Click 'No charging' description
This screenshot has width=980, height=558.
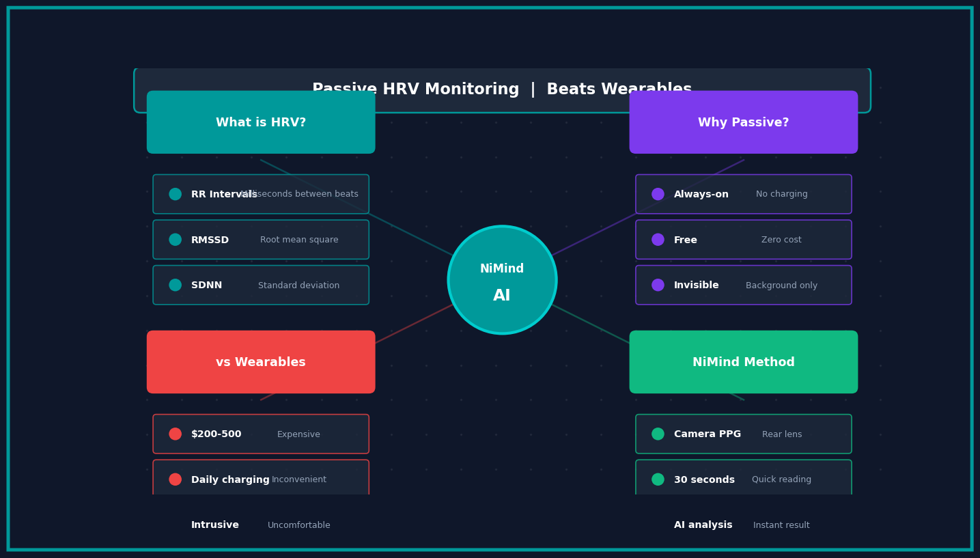coord(781,195)
